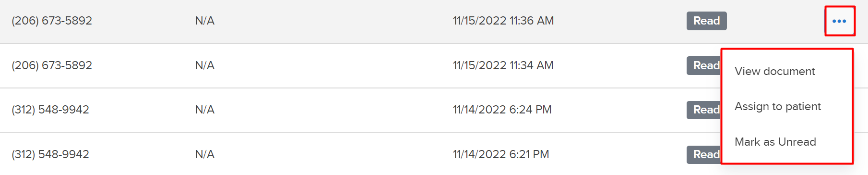Click the date 11/15/2022 11:34 AM
Screen dimensions: 868x175
pos(503,65)
